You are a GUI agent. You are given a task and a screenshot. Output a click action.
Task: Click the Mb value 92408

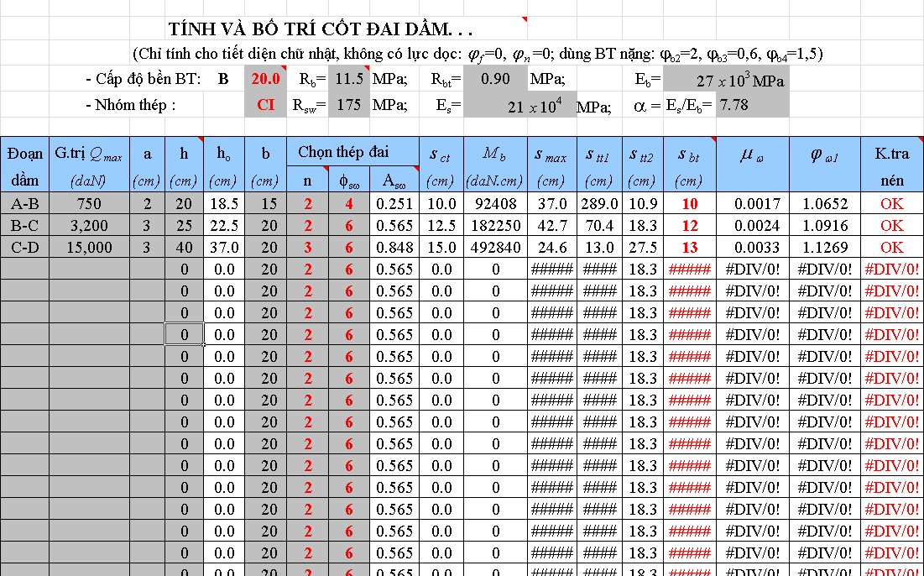pos(495,203)
